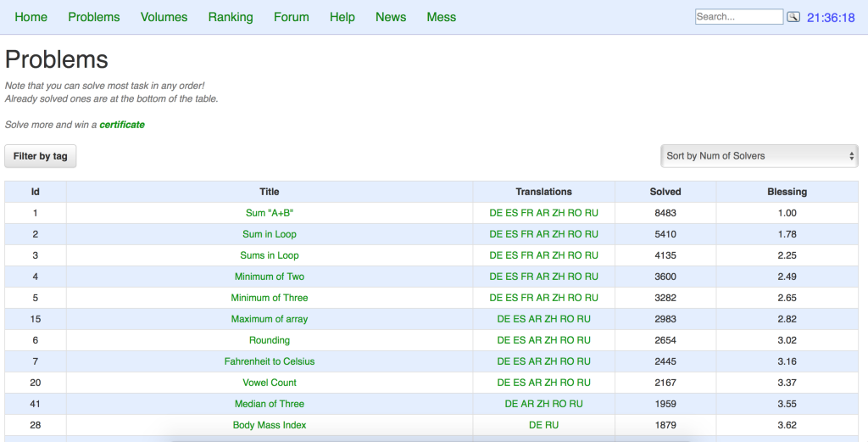Open the Maximum of array problem
This screenshot has width=868, height=442.
[x=270, y=319]
